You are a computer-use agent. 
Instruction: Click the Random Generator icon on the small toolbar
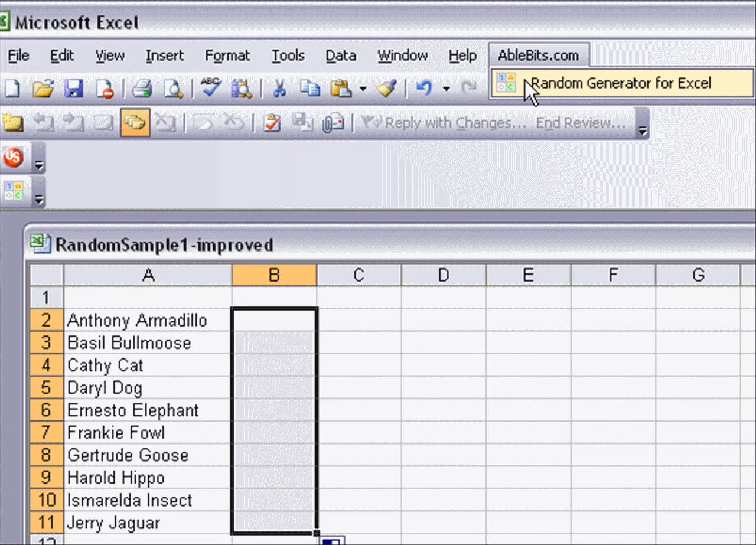pyautogui.click(x=13, y=191)
